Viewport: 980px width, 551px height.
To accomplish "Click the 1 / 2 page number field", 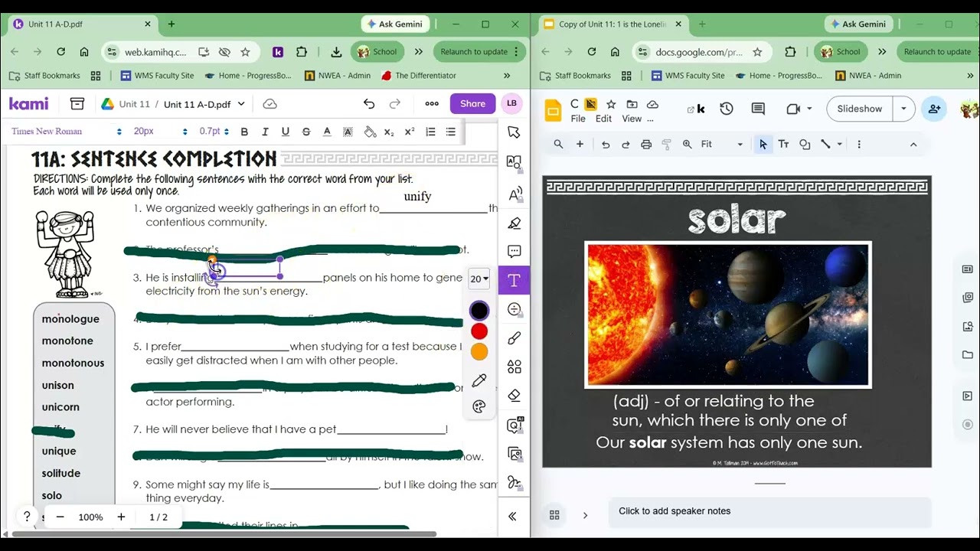I will [x=158, y=517].
